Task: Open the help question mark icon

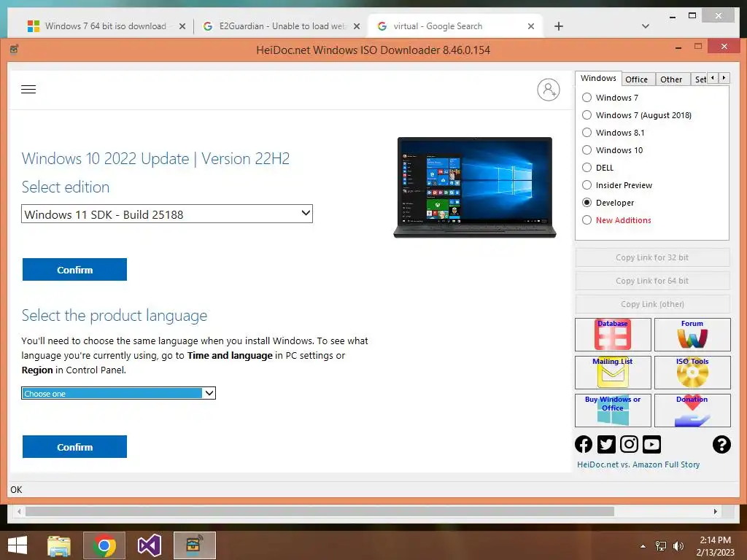Action: pos(721,444)
